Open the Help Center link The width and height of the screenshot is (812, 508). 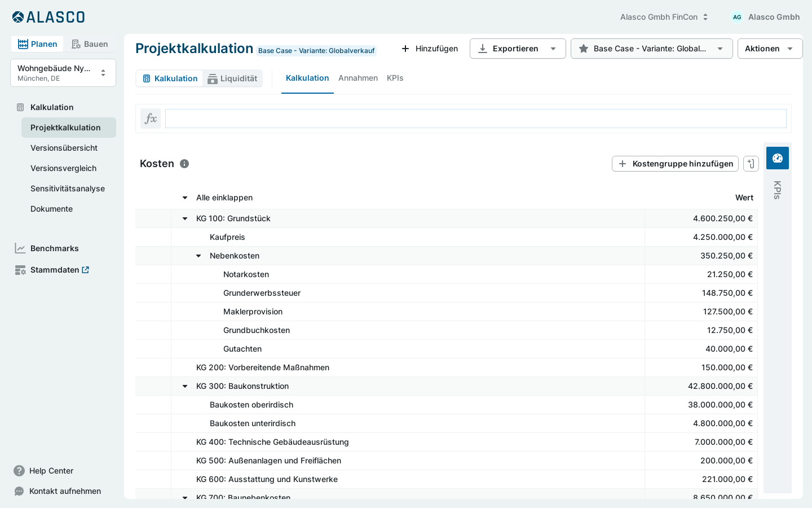[51, 471]
